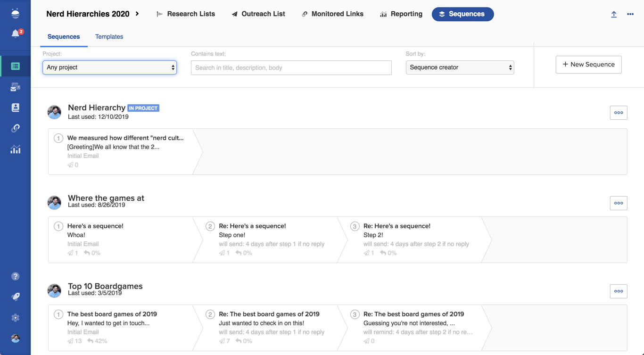The image size is (644, 355).
Task: Open the Research Lists section
Action: 186,14
